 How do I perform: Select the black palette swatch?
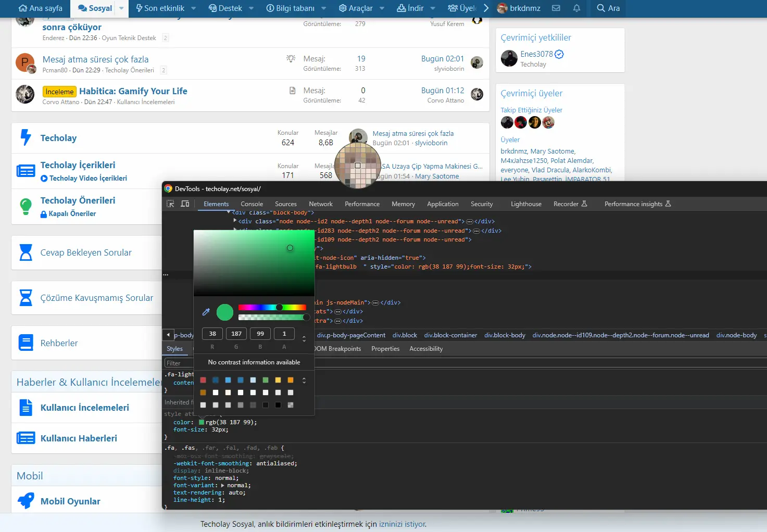pos(278,405)
